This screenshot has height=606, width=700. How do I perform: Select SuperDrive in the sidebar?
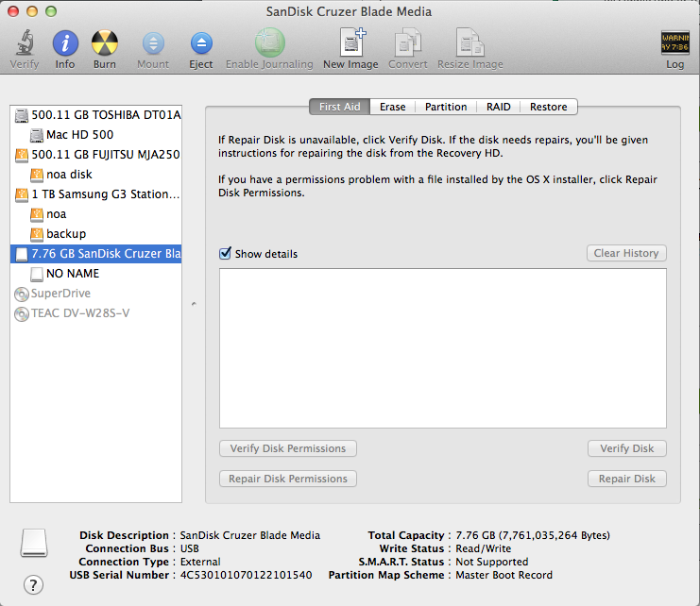(x=96, y=294)
